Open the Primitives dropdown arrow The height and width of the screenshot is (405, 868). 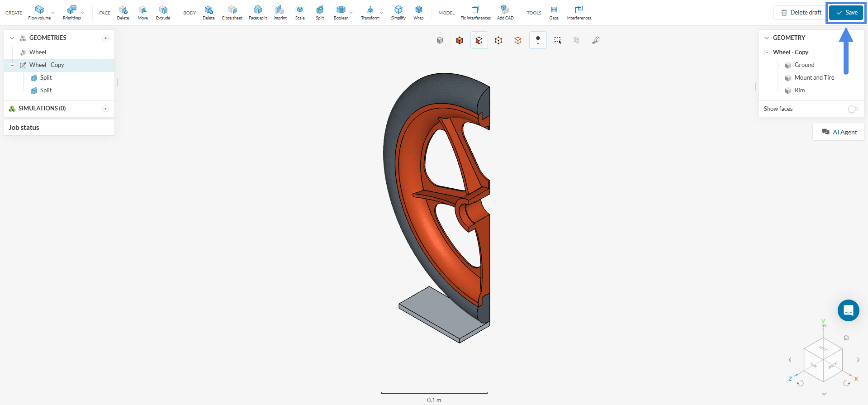(83, 13)
